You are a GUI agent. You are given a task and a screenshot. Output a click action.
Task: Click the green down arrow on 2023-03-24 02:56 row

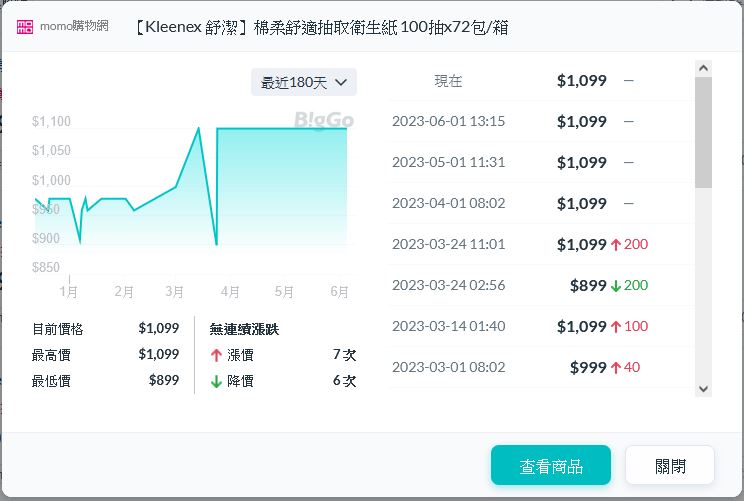(x=615, y=286)
